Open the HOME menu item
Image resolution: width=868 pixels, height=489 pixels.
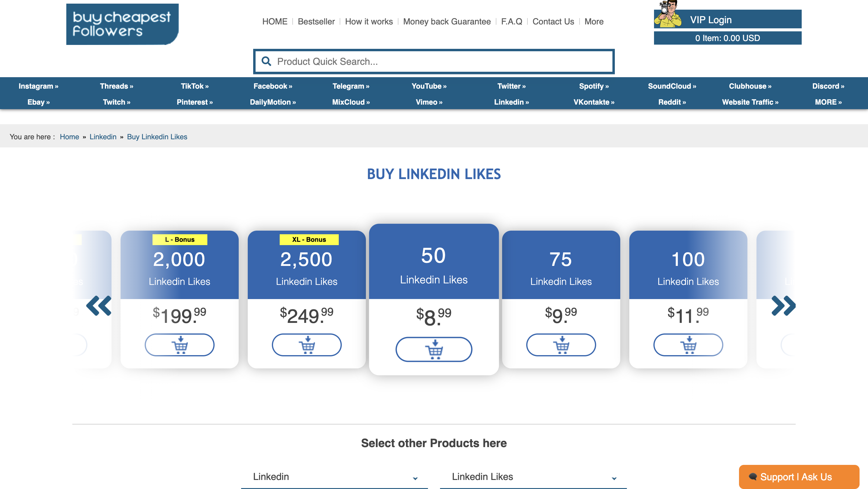point(275,22)
